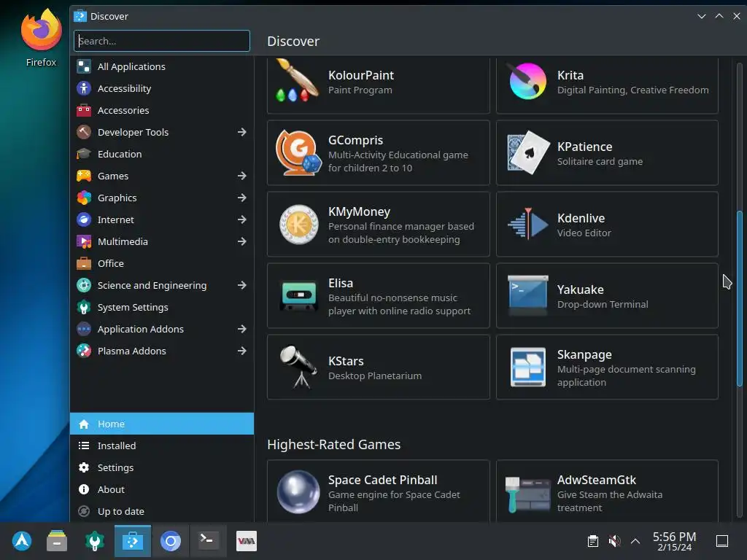Open the Space Cadet Pinball card
Viewport: 747px width, 560px height.
pyautogui.click(x=379, y=491)
